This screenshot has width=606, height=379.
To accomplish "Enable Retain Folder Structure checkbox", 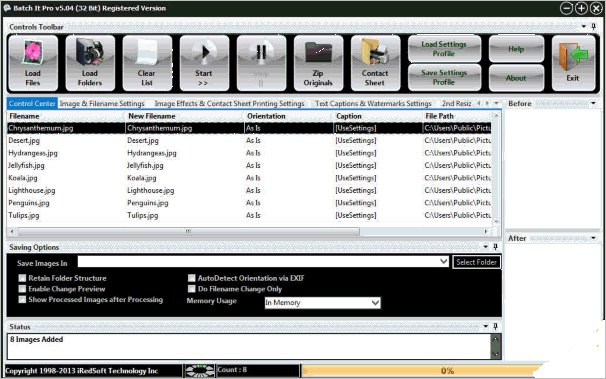I will tap(22, 278).
